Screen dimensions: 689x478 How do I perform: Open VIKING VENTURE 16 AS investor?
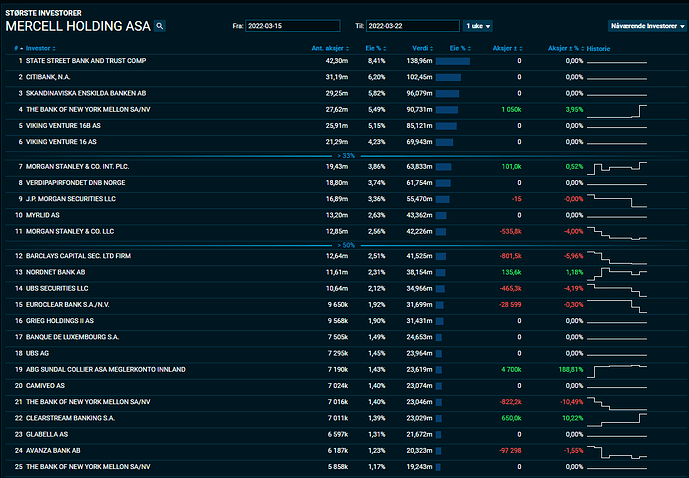[61, 142]
